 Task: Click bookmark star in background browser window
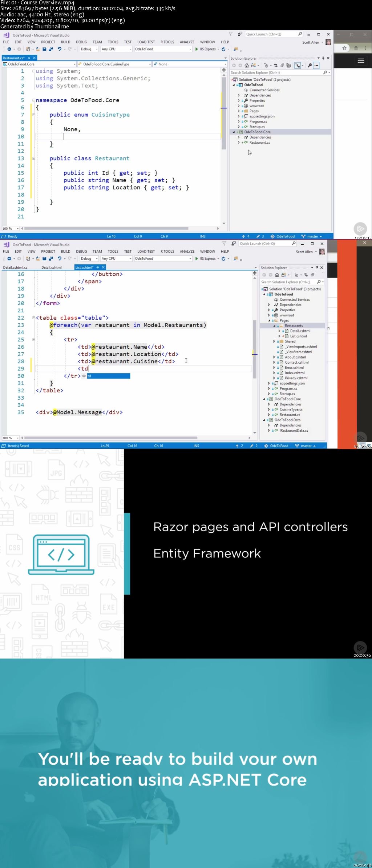pyautogui.click(x=344, y=48)
